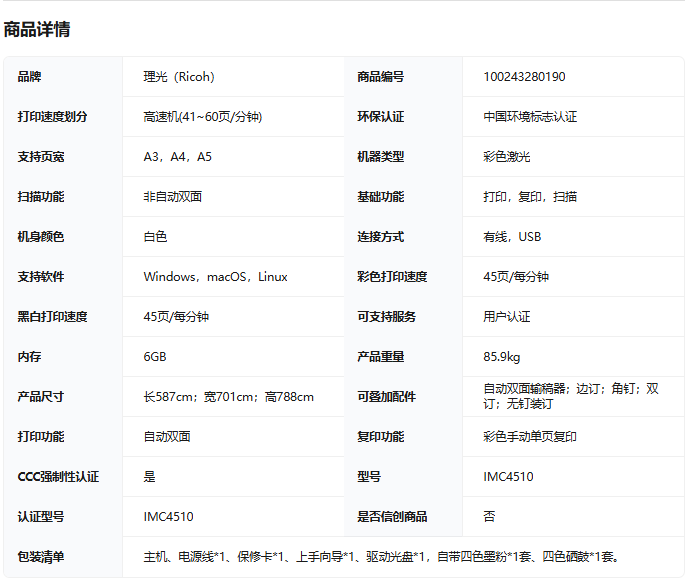Select the 连接方式 label
This screenshot has height=585, width=691.
[381, 237]
